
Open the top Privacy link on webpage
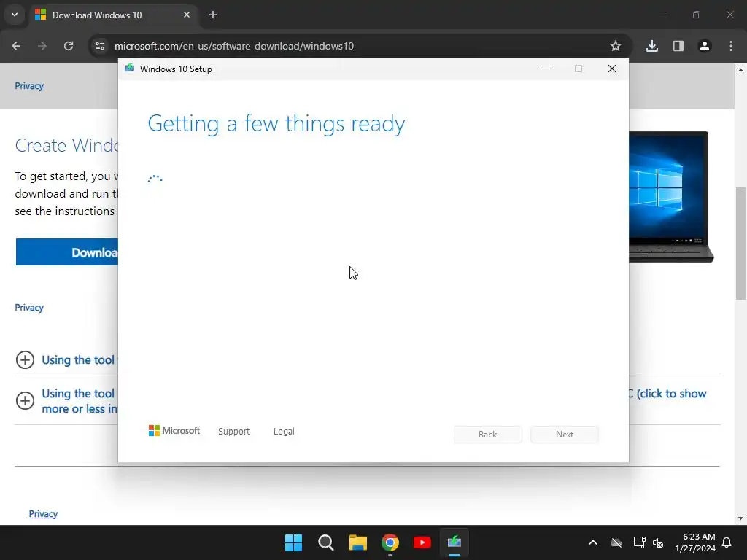(29, 86)
